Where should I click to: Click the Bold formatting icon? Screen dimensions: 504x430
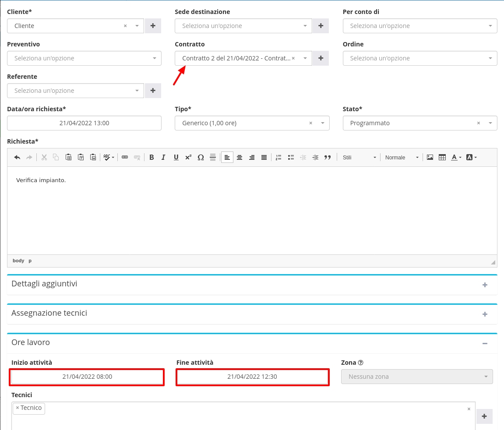point(152,158)
